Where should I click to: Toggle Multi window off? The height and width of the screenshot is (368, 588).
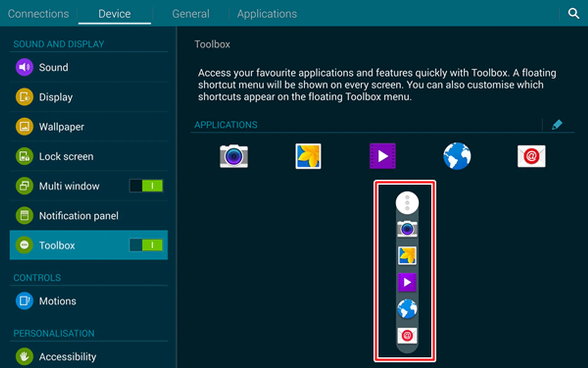coord(146,186)
